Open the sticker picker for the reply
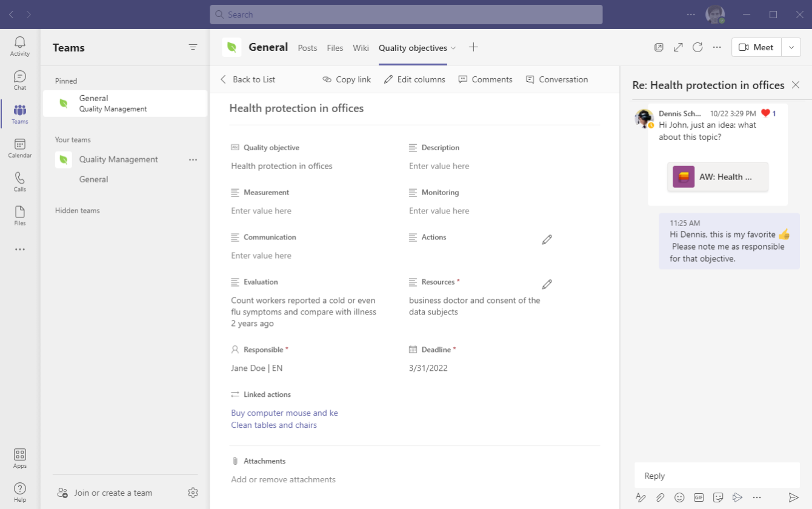 point(717,497)
